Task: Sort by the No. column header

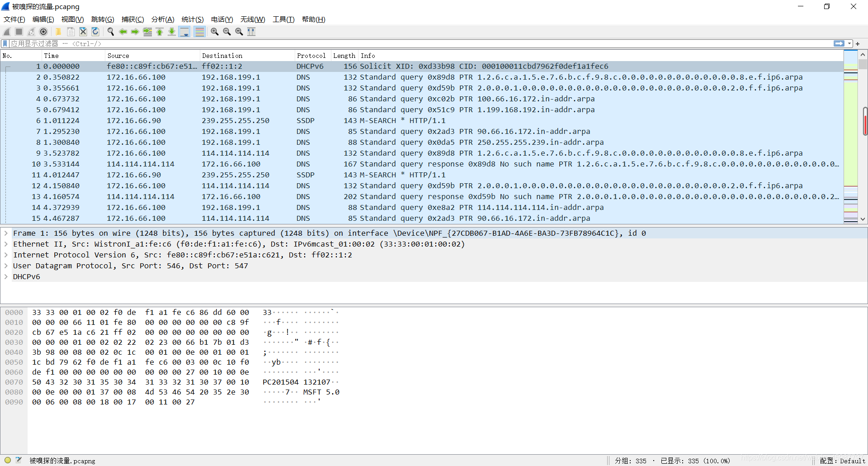Action: click(x=21, y=56)
